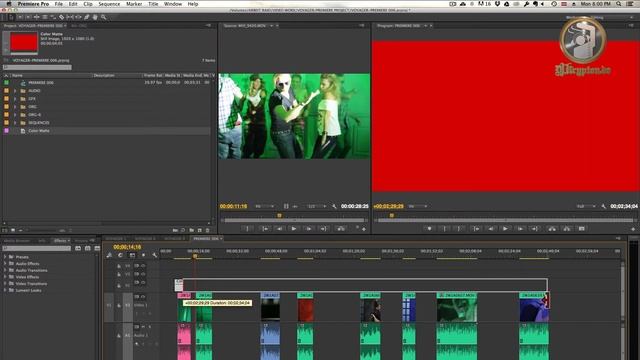640x360 pixels.
Task: Click the Source monitor playhead marker
Action: [x=280, y=216]
